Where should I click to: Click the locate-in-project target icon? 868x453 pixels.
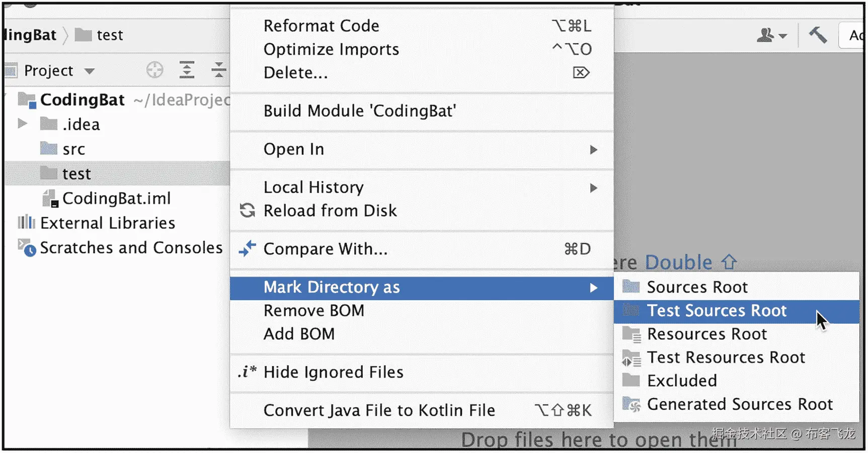(x=154, y=70)
